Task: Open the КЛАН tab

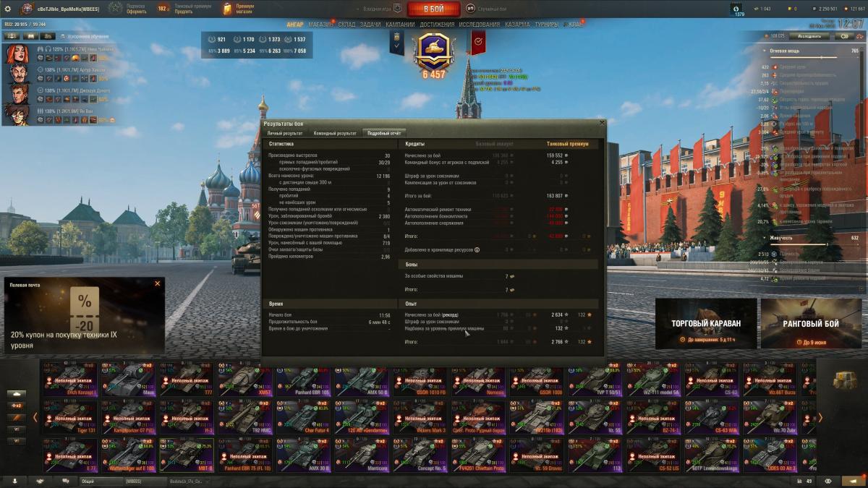Action: pos(576,24)
